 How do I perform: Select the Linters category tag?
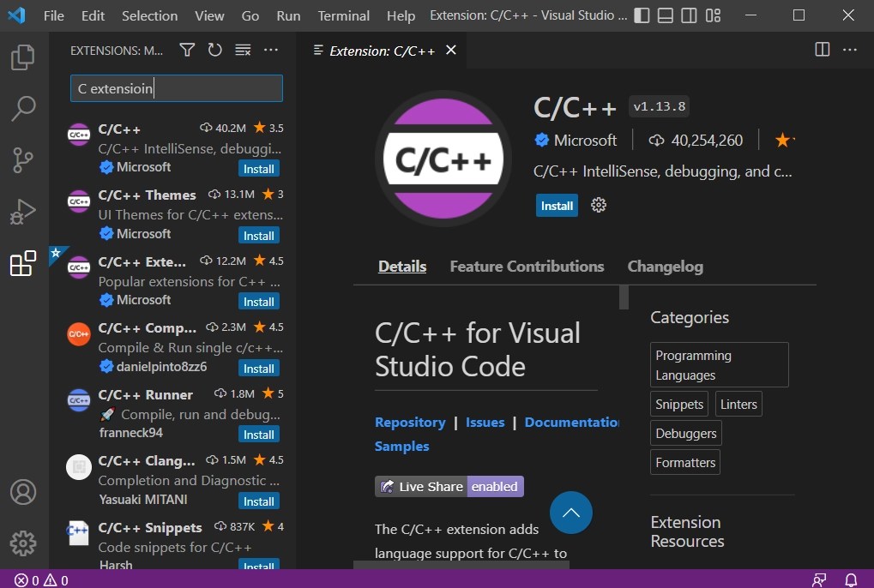pos(738,405)
